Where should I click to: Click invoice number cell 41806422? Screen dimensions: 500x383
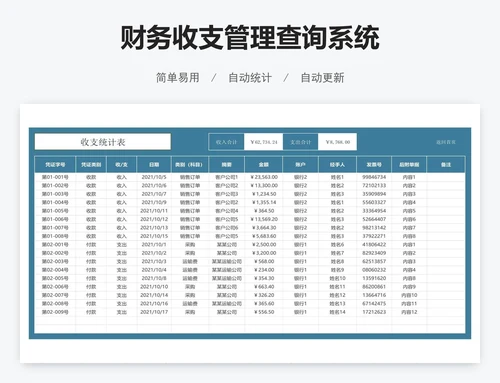pyautogui.click(x=374, y=244)
